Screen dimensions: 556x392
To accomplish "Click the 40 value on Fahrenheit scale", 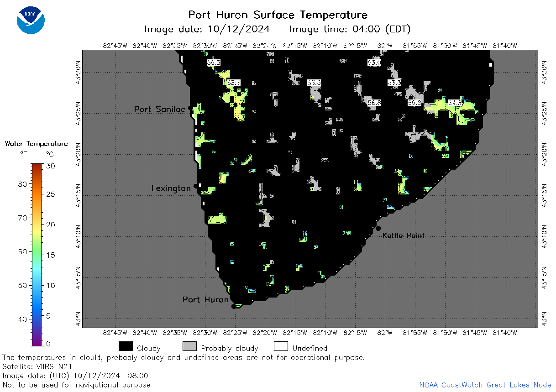I will 22,319.
